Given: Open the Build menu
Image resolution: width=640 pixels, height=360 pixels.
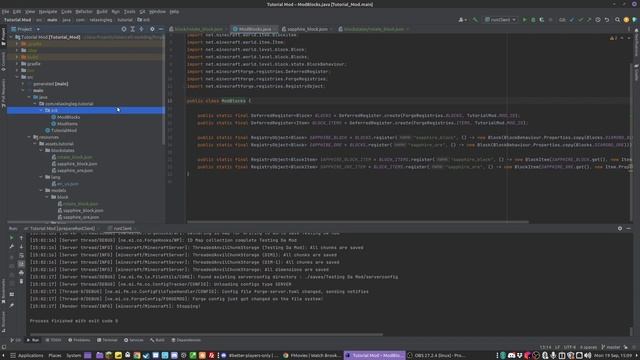Looking at the screenshot, I should tap(102, 12).
